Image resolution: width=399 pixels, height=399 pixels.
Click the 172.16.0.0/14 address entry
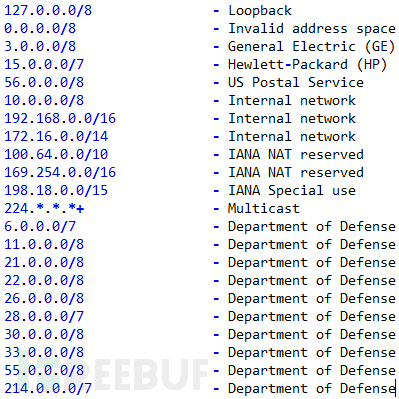tap(56, 137)
